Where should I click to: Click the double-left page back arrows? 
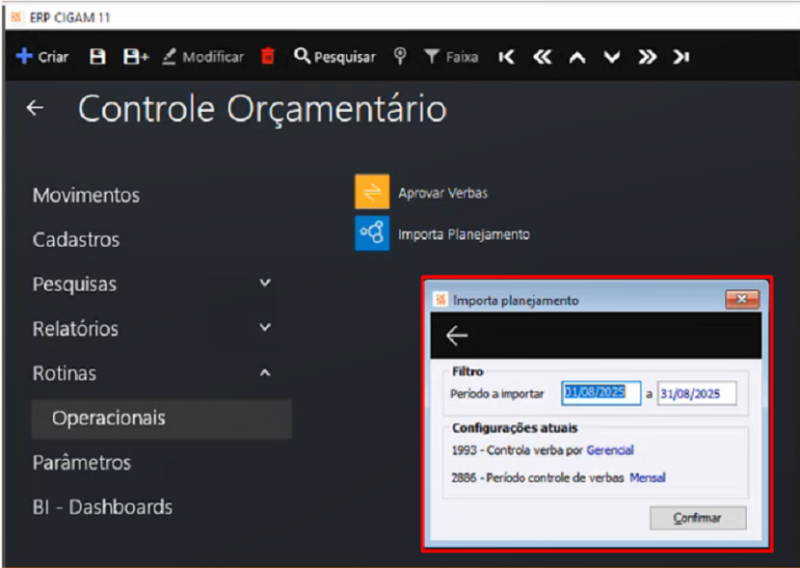542,57
